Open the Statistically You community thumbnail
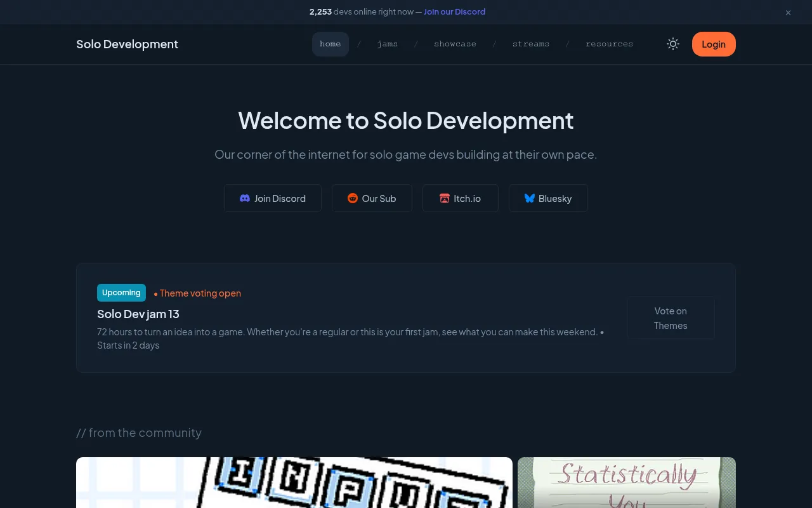 627,483
